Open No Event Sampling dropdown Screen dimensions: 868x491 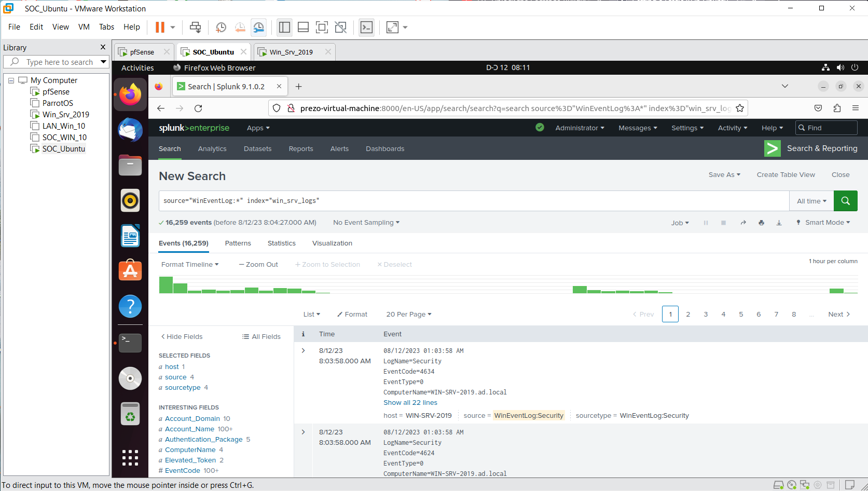[x=366, y=223]
